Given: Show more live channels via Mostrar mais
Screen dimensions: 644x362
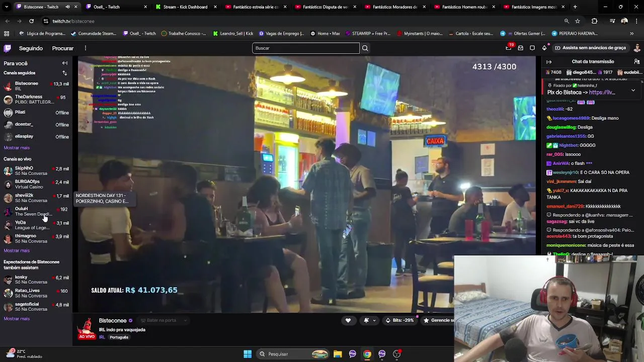Looking at the screenshot, I should pyautogui.click(x=17, y=250).
